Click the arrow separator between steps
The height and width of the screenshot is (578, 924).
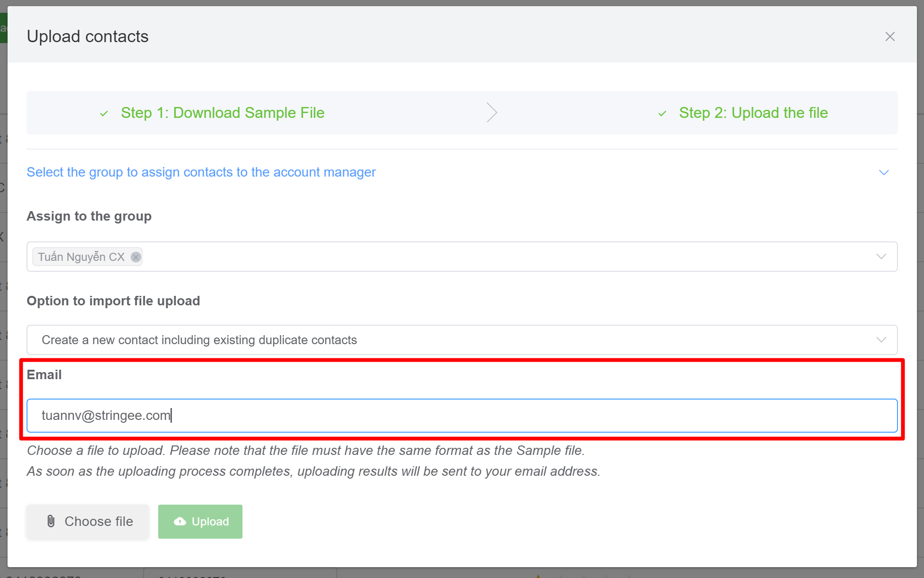492,113
